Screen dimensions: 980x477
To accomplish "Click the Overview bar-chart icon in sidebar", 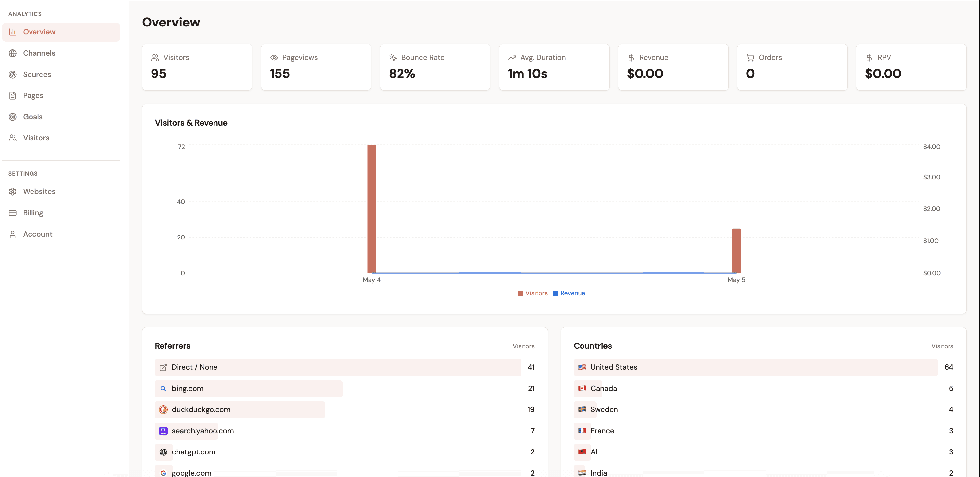I will pos(13,32).
